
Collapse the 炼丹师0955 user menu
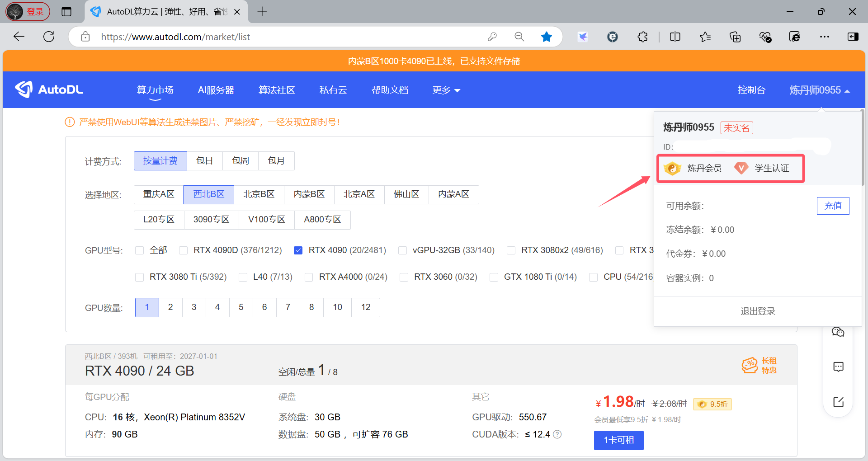coord(819,90)
